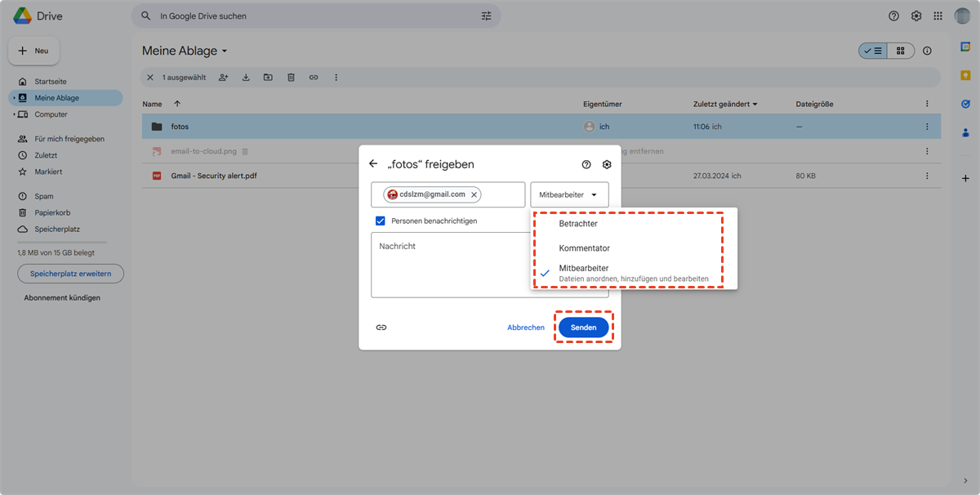Click the trash icon in selection toolbar
Screen dimensions: 980x495
291,78
